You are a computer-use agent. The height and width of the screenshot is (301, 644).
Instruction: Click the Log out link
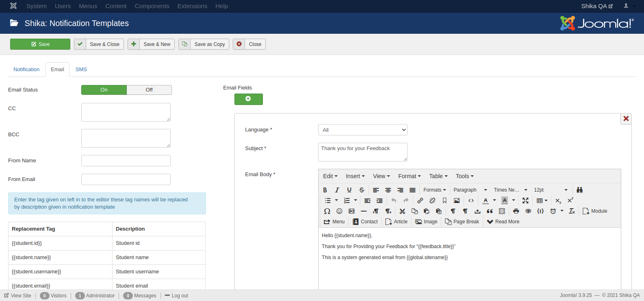click(x=176, y=296)
